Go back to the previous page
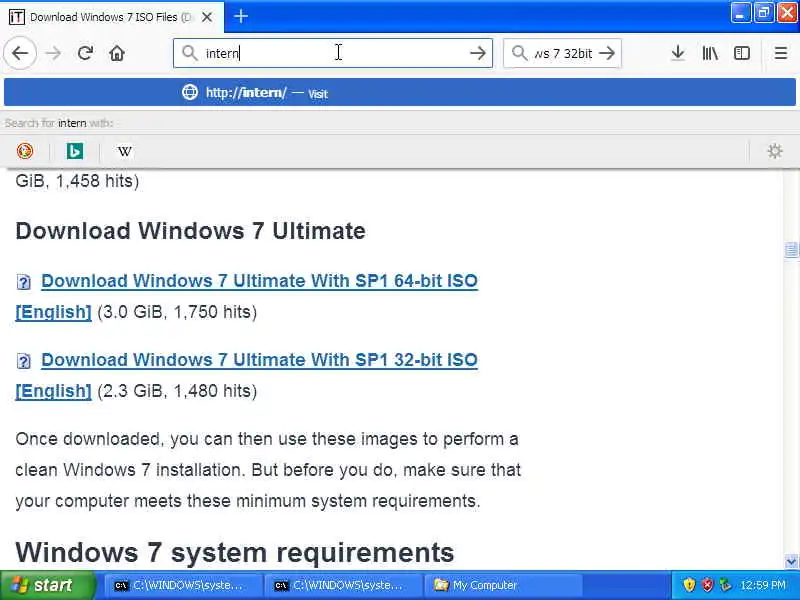Screen dimensions: 800x600 point(20,53)
